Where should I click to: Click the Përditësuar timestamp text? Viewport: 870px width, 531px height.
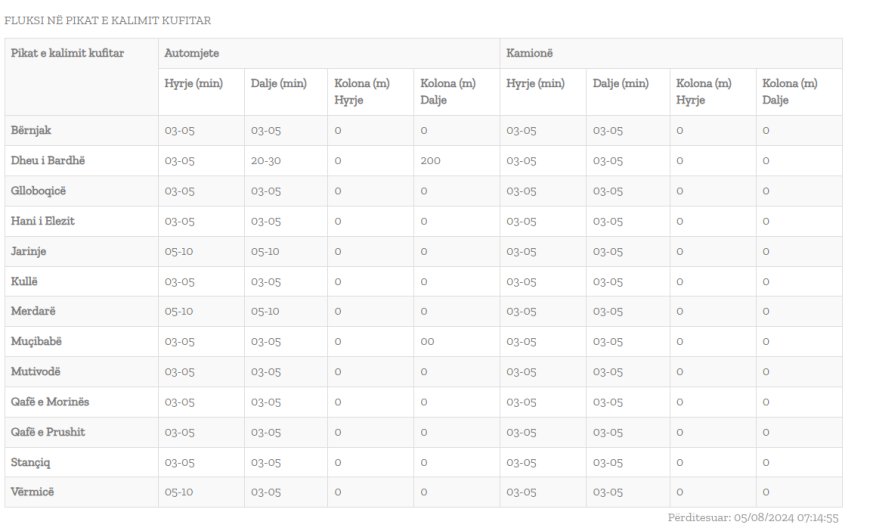point(753,518)
